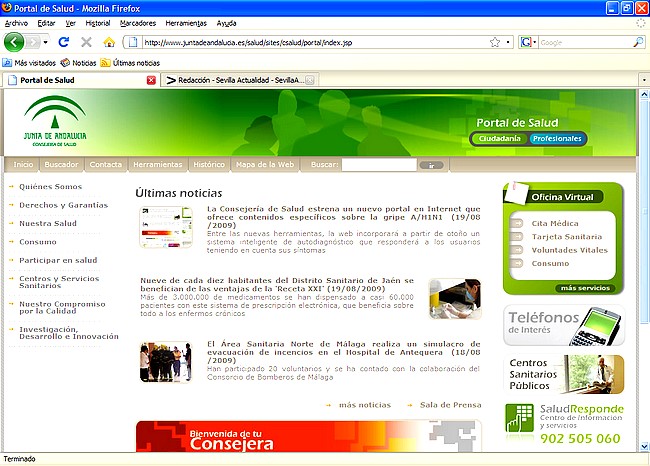This screenshot has width=650, height=466.
Task: Bookmark the page with the star icon
Action: pyautogui.click(x=494, y=42)
